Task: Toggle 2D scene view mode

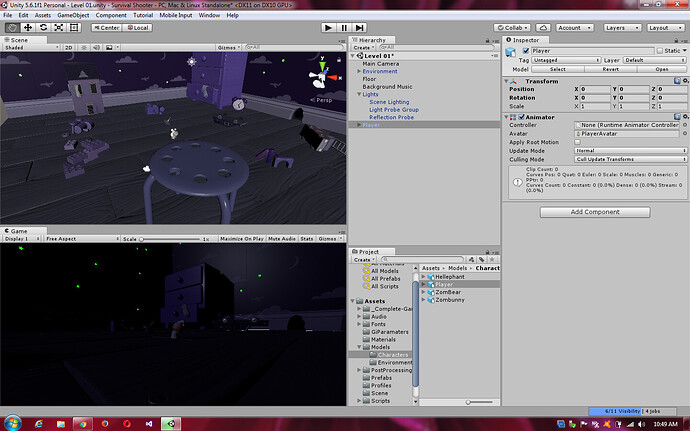Action: (x=69, y=48)
